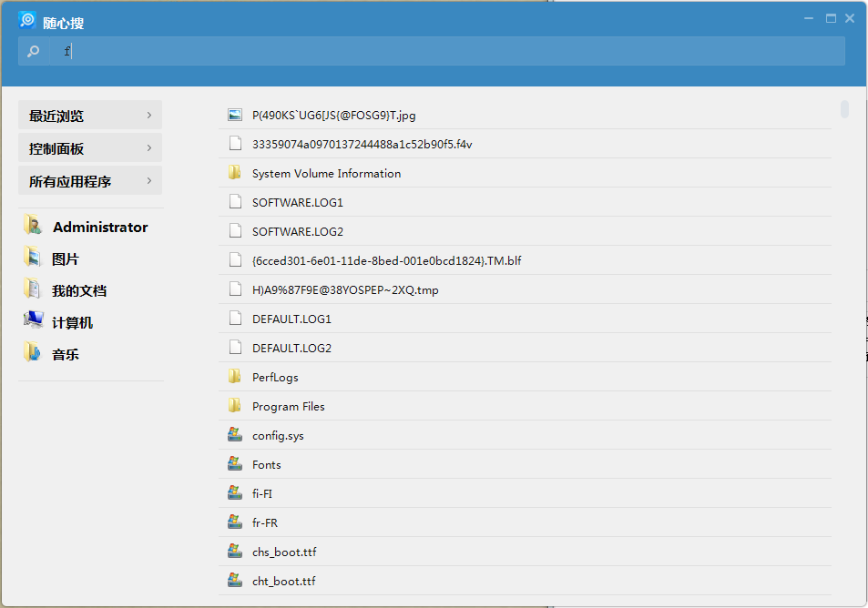Click the config.sys file icon

tap(235, 435)
